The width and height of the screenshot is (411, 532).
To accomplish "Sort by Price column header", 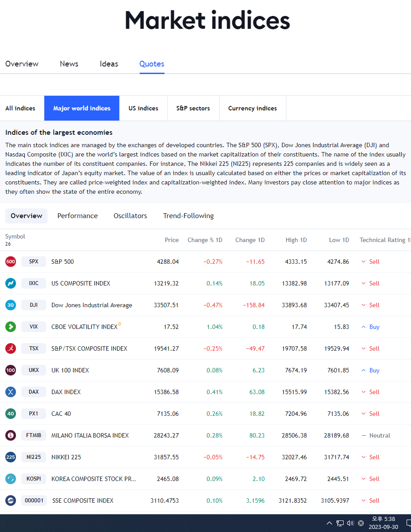I will click(x=172, y=240).
